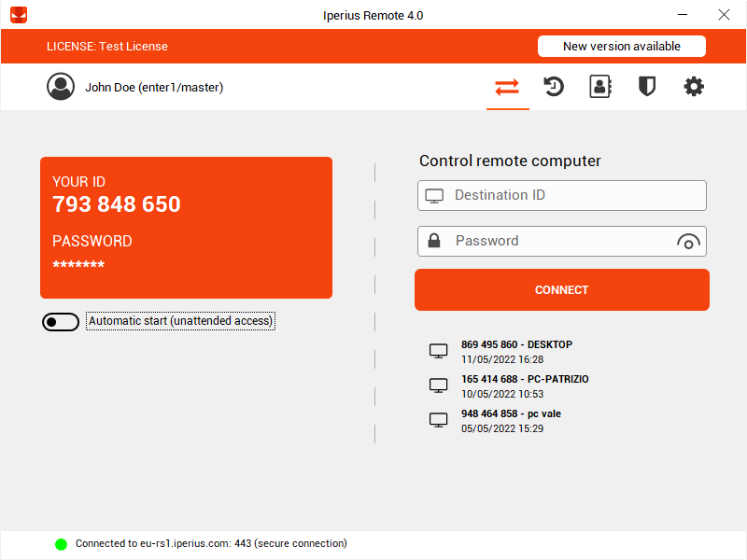Enable Automatic start unattended access
The height and width of the screenshot is (560, 747).
coord(60,321)
